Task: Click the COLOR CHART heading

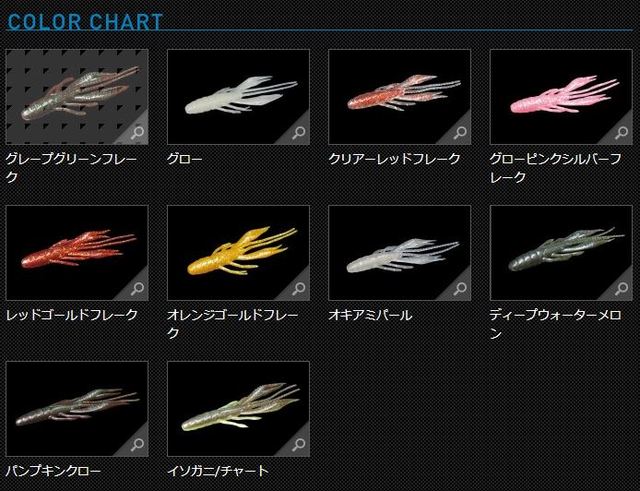Action: (x=85, y=22)
